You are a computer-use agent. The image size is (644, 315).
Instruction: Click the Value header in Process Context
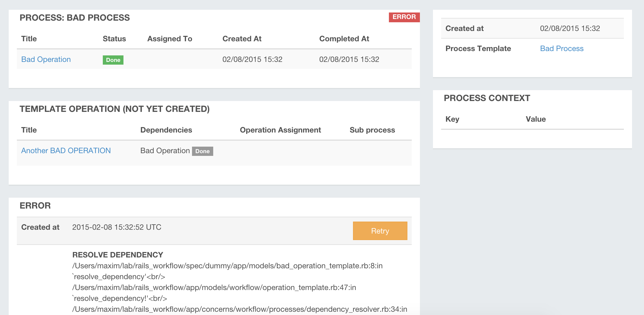(x=535, y=119)
